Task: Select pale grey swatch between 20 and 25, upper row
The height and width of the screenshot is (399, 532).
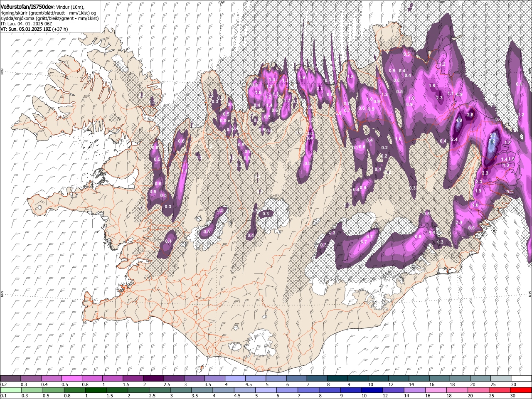Action: pos(480,379)
